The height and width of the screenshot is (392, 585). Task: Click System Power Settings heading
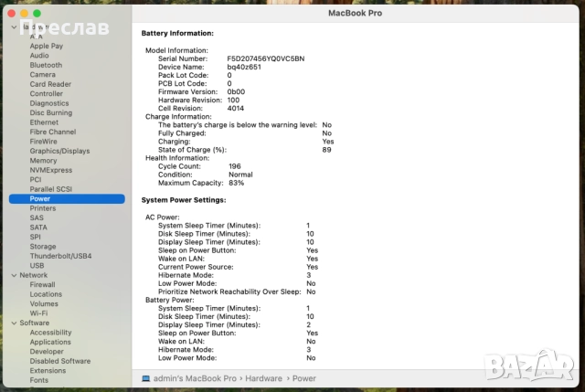pos(184,200)
